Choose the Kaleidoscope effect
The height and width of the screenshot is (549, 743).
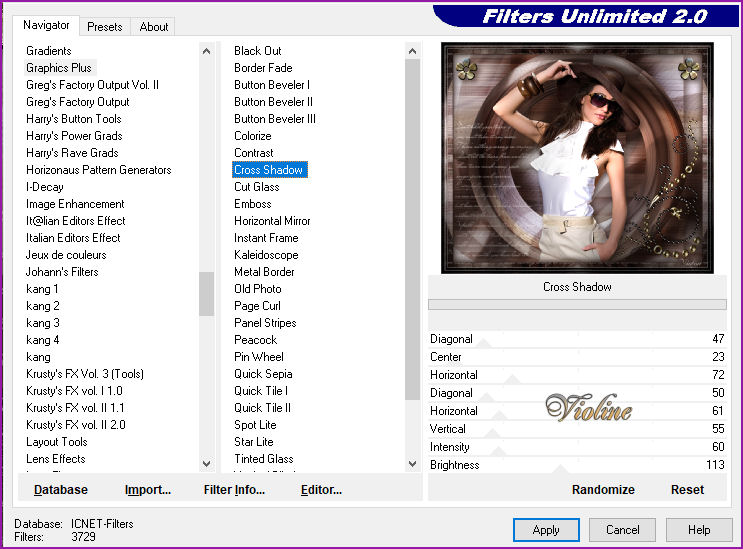[266, 255]
